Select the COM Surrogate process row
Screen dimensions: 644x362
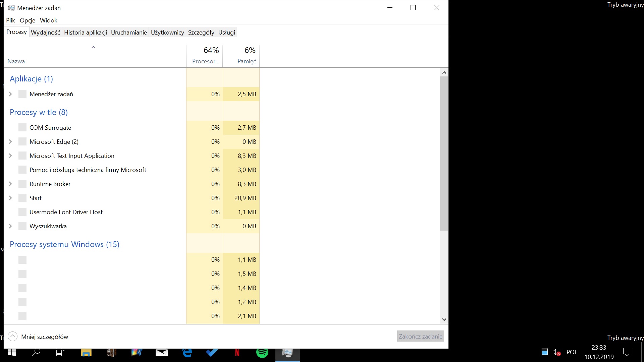50,128
